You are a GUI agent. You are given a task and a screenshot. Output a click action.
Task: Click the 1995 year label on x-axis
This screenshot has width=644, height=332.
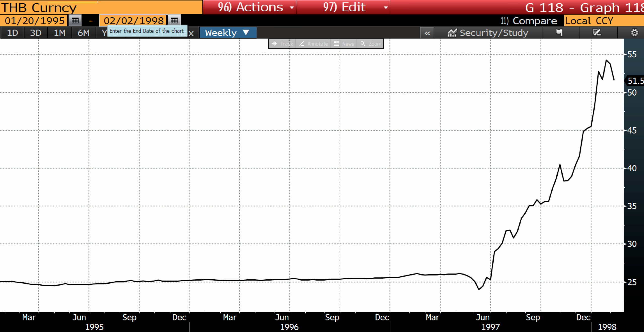coord(94,327)
